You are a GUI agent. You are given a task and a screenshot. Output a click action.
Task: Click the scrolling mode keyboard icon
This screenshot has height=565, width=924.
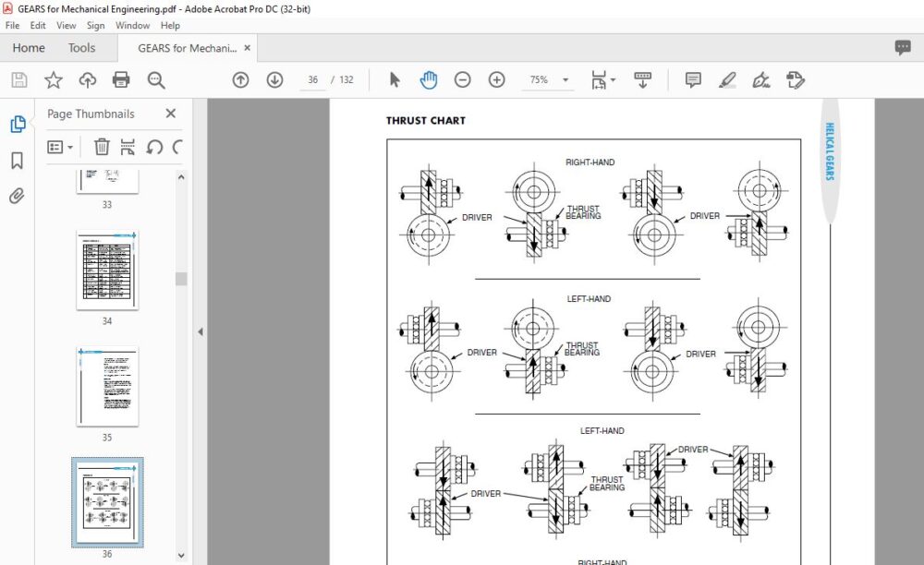pos(642,80)
